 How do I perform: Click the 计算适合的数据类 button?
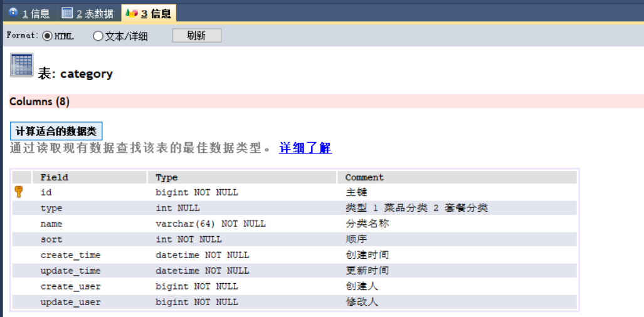(56, 131)
